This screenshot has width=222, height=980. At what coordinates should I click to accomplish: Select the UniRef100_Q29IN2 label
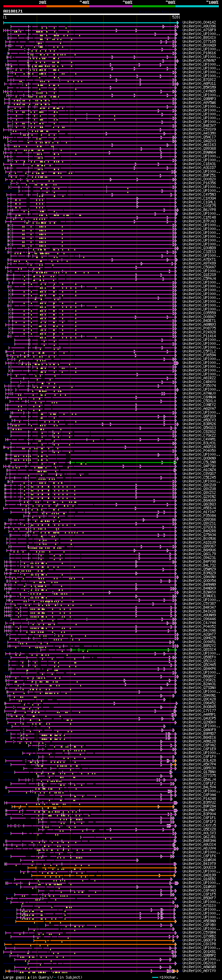pos(199,496)
